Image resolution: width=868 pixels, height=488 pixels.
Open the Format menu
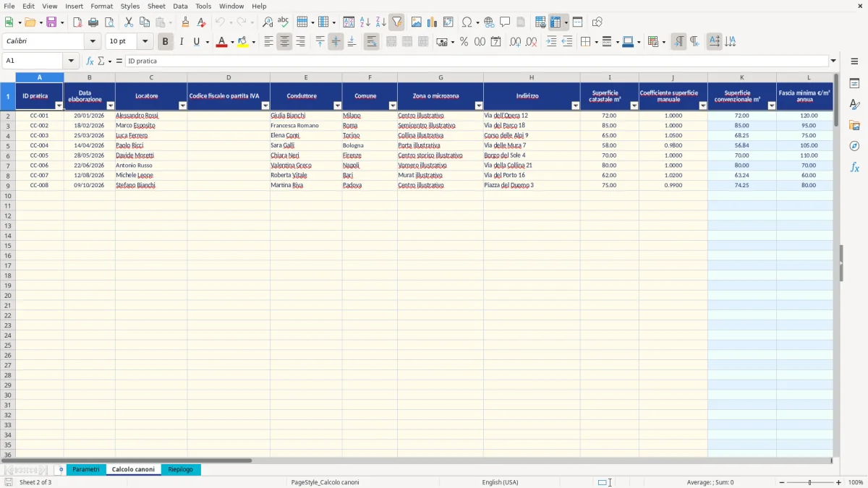click(102, 6)
